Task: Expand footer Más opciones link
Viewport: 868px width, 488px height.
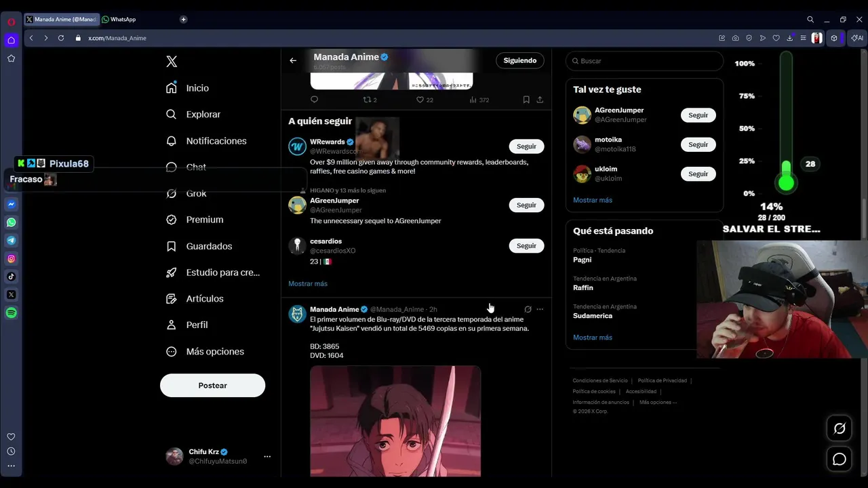Action: [x=658, y=403]
